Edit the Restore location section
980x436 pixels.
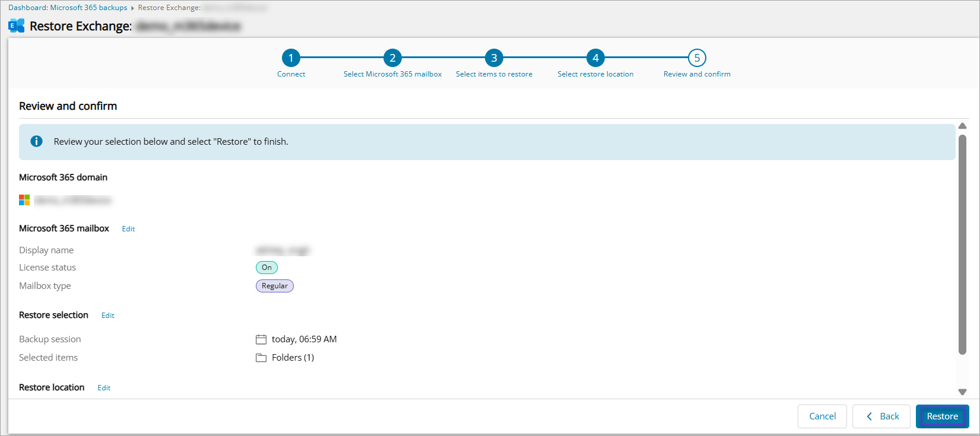coord(104,388)
